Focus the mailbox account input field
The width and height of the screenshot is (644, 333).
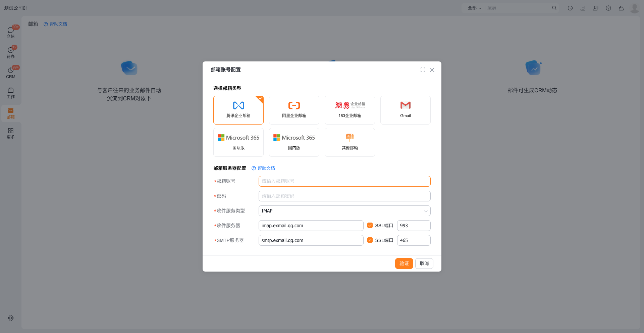[x=344, y=181]
